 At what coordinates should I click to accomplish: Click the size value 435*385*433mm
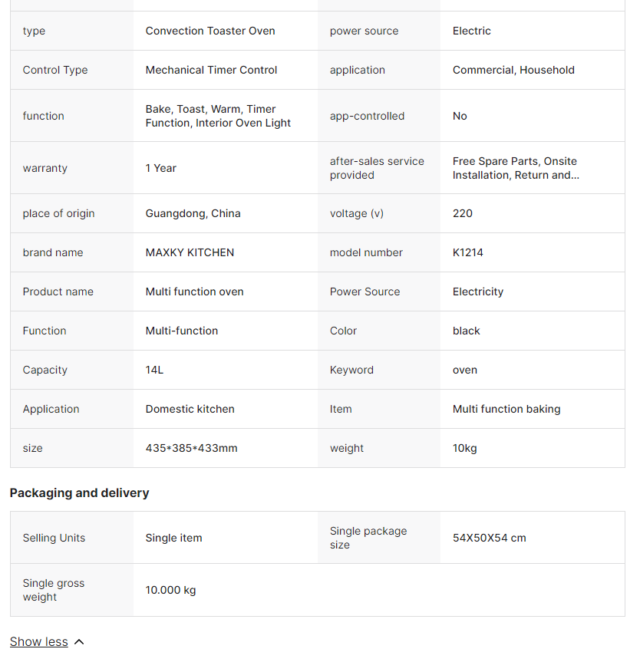tap(191, 448)
